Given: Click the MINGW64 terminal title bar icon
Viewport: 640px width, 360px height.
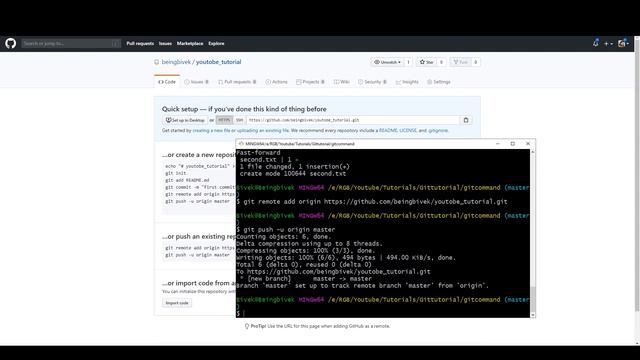Looking at the screenshot, I should [x=241, y=144].
